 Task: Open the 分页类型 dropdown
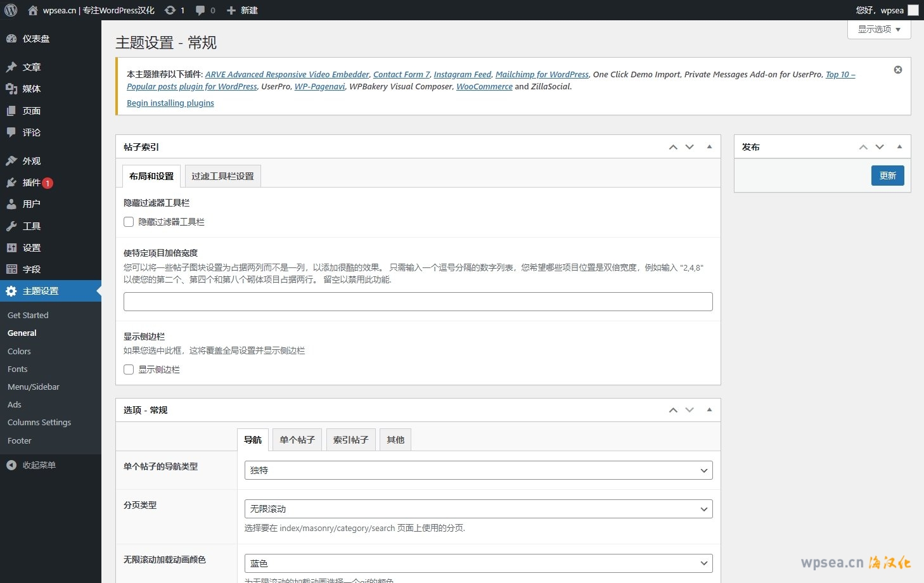478,509
